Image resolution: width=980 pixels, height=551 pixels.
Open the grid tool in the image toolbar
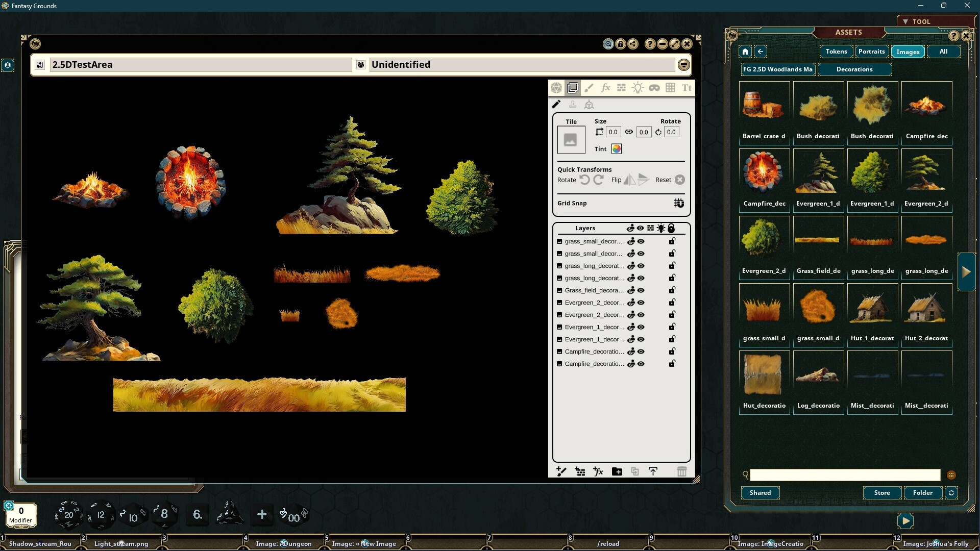click(x=670, y=87)
